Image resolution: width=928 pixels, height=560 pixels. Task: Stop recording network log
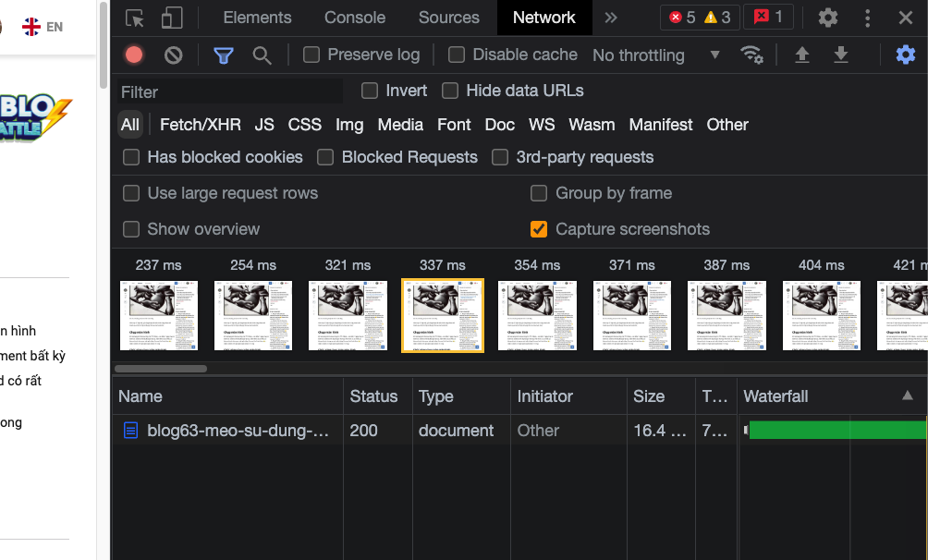coord(133,55)
